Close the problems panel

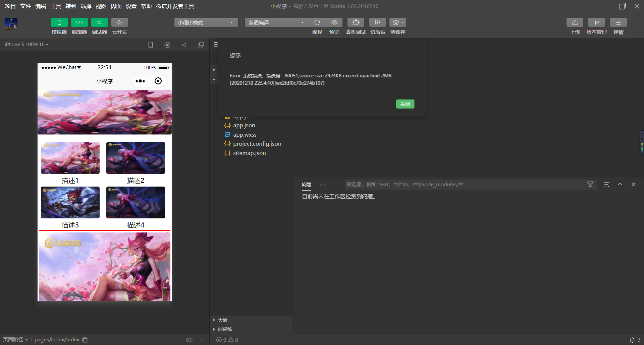pos(634,185)
